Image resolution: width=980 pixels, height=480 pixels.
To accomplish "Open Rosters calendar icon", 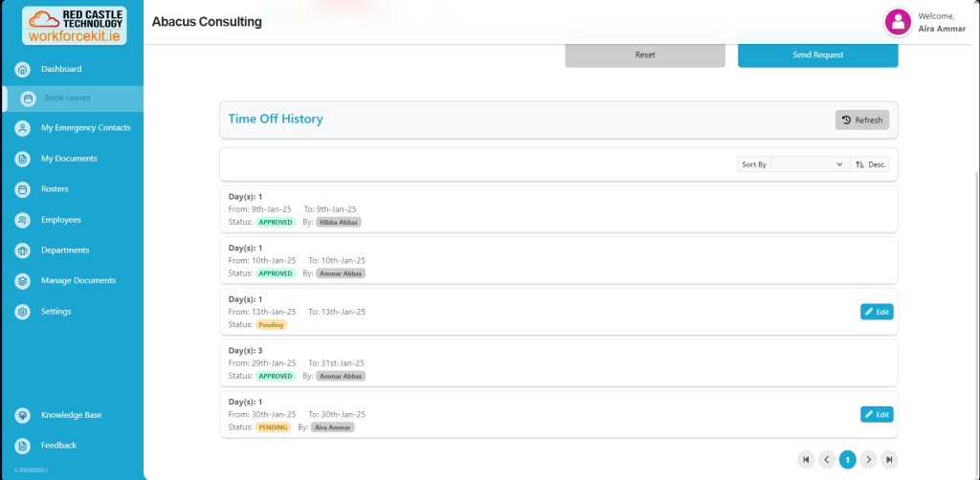I will [x=23, y=189].
